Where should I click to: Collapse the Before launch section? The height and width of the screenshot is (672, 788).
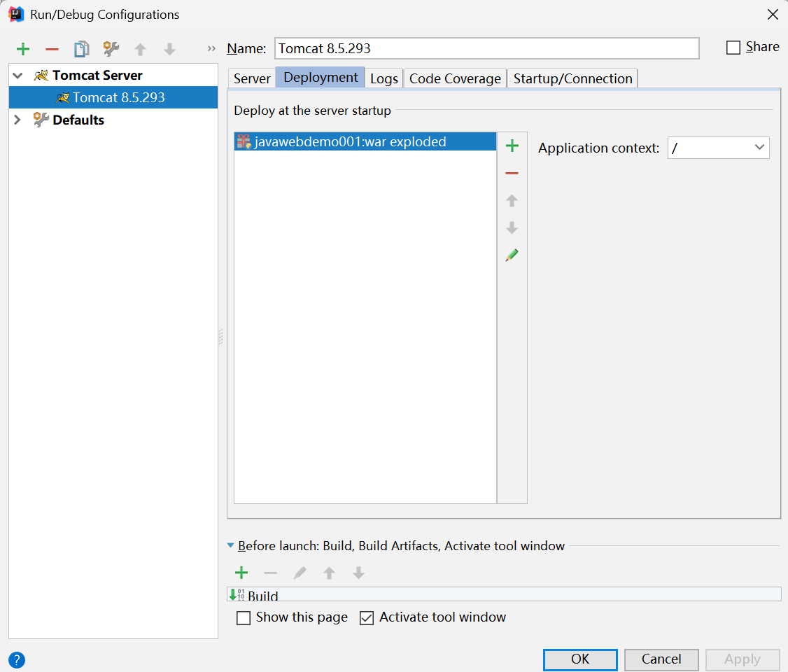pyautogui.click(x=231, y=545)
